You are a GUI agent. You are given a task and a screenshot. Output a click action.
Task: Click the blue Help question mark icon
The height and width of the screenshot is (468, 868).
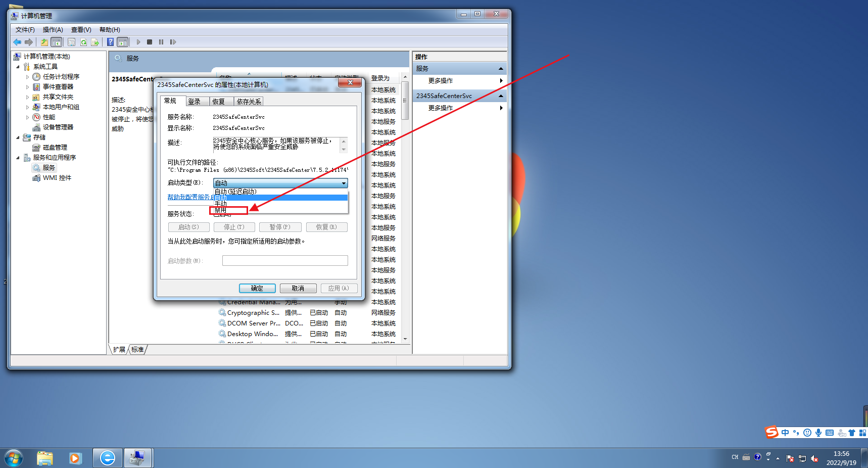click(x=111, y=42)
